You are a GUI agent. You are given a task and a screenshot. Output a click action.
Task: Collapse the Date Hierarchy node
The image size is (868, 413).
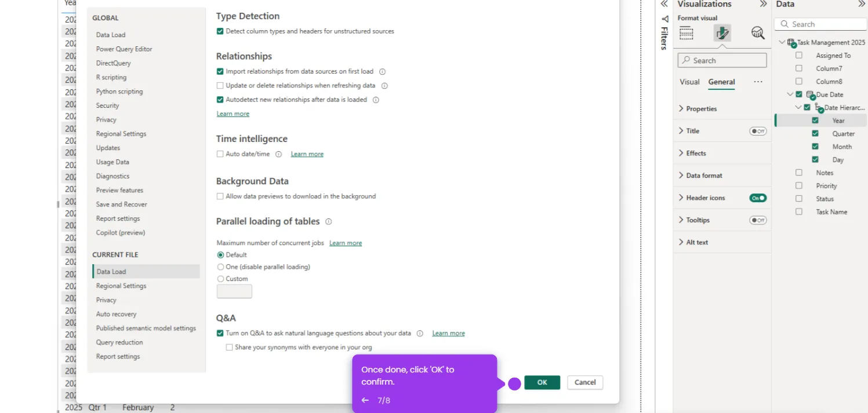798,107
